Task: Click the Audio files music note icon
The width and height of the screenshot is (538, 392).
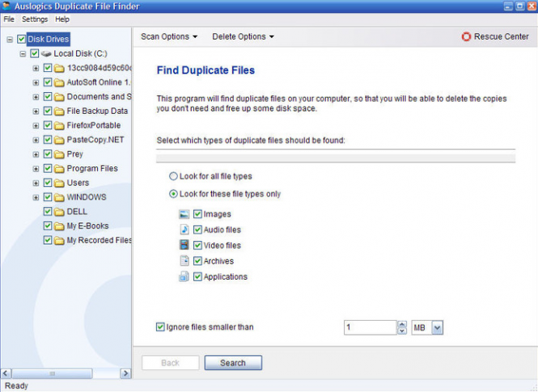Action: [184, 230]
